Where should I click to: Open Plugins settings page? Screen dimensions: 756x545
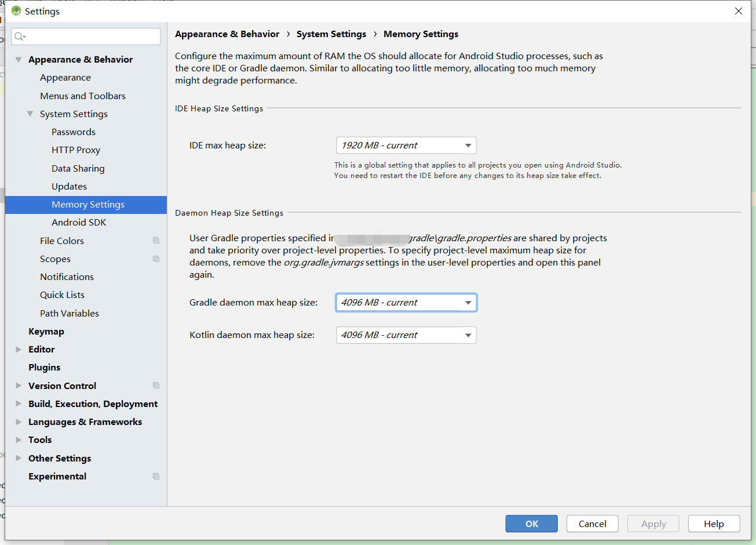(44, 368)
